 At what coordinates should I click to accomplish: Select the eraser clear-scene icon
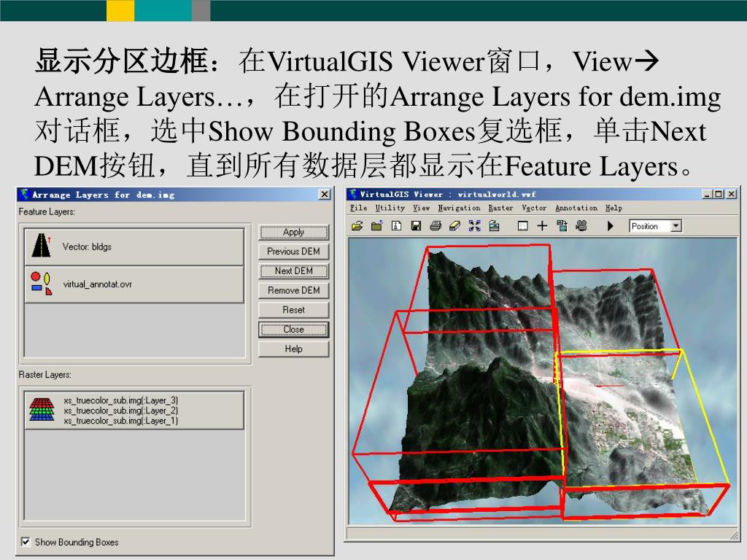pyautogui.click(x=454, y=226)
